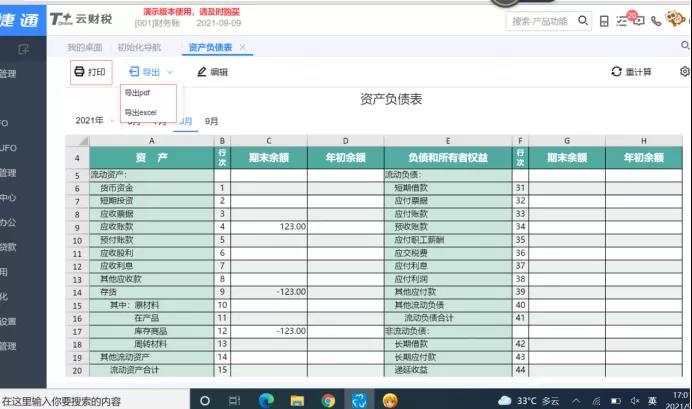Open the 导出 export dropdown
692x409 pixels.
(150, 72)
